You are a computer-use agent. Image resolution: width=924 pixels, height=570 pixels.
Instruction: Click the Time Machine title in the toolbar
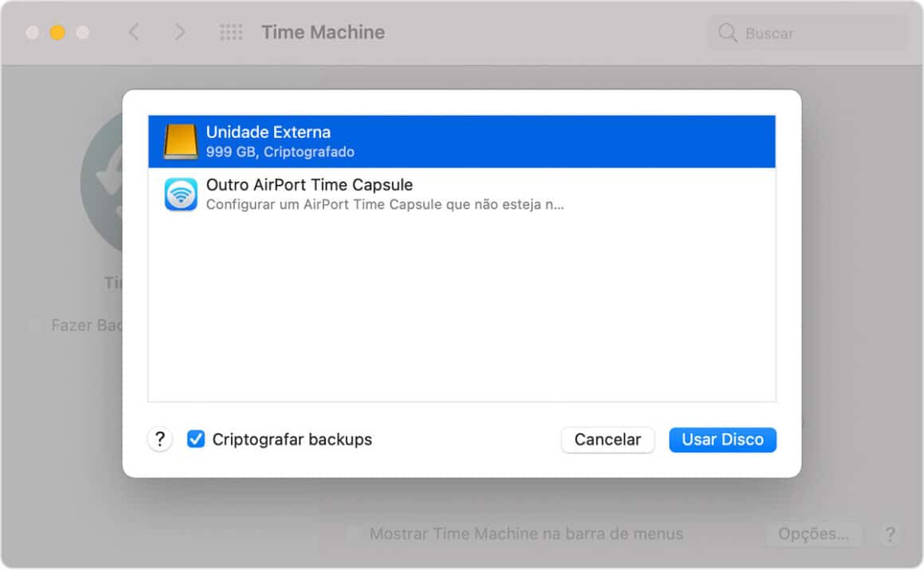323,32
